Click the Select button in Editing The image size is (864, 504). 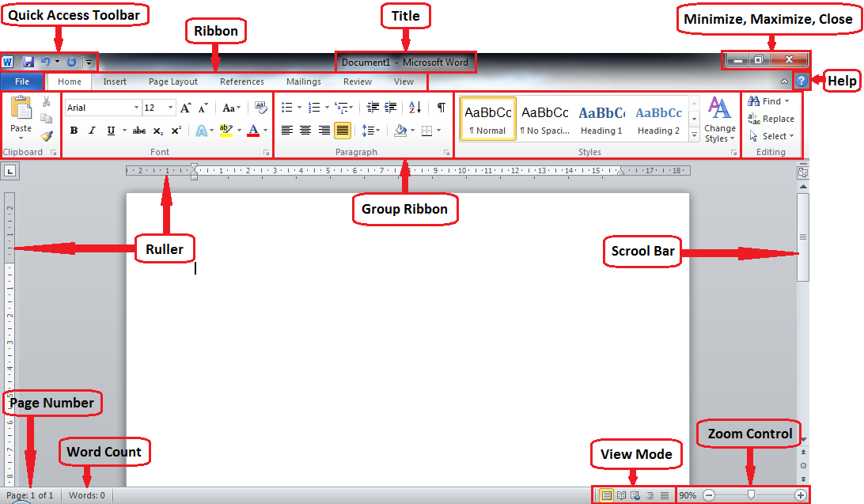coord(771,136)
